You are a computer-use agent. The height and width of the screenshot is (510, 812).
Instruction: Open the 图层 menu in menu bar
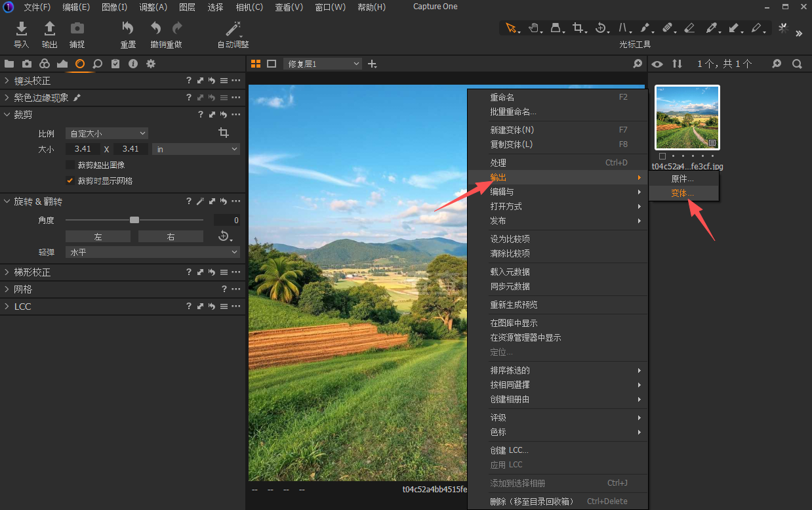coord(187,7)
